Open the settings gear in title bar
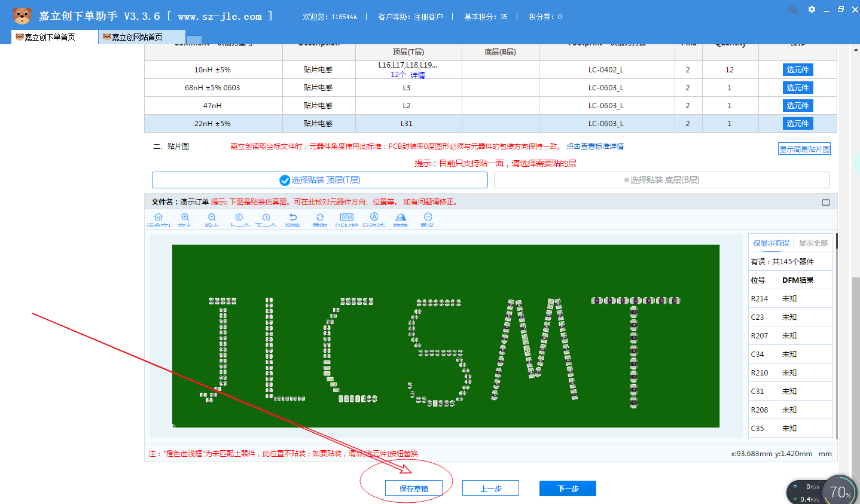 click(812, 10)
